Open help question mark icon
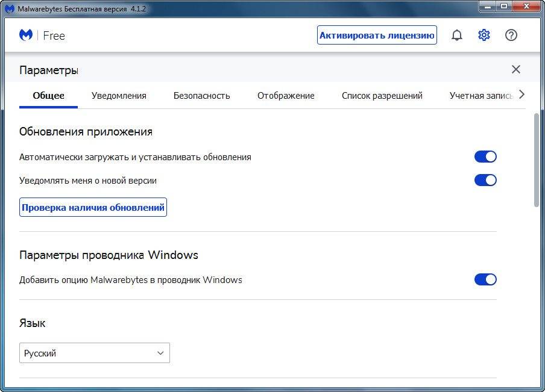Viewport: 545px width, 392px height. click(x=511, y=35)
